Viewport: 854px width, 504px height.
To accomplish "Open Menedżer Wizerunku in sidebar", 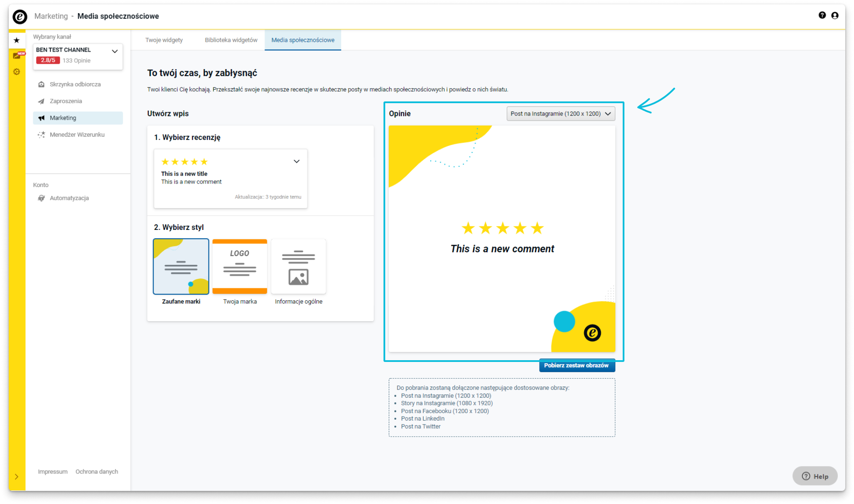I will [78, 135].
